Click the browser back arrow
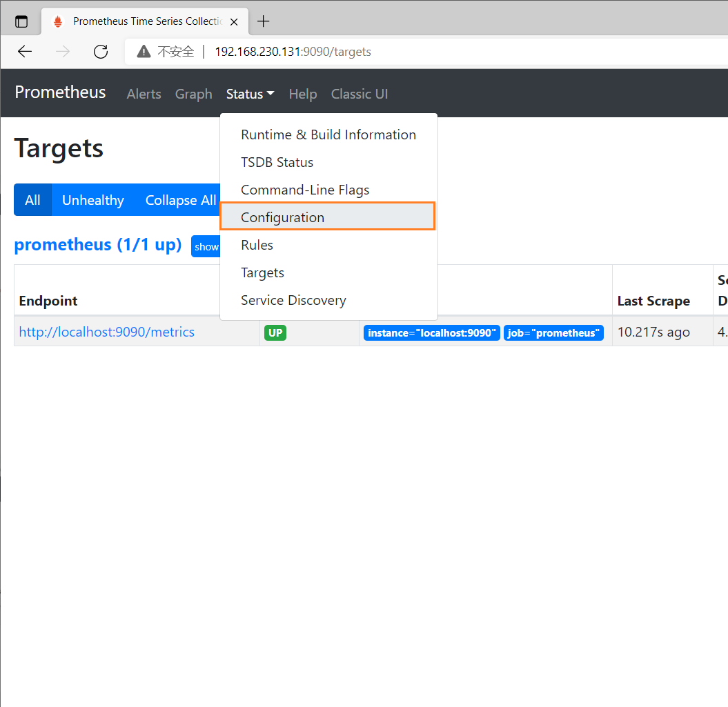Screen dimensions: 728x707 coord(25,51)
